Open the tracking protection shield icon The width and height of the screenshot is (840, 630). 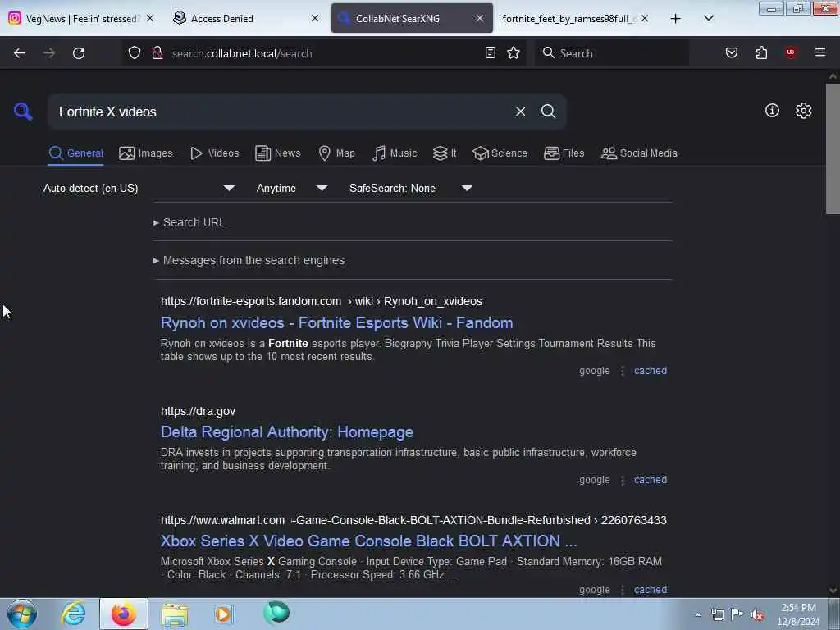[x=135, y=52]
